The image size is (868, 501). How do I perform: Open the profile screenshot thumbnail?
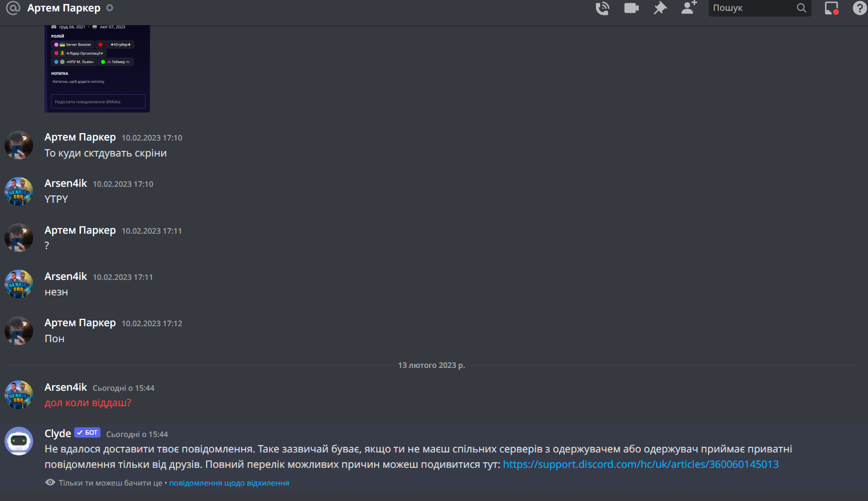97,69
